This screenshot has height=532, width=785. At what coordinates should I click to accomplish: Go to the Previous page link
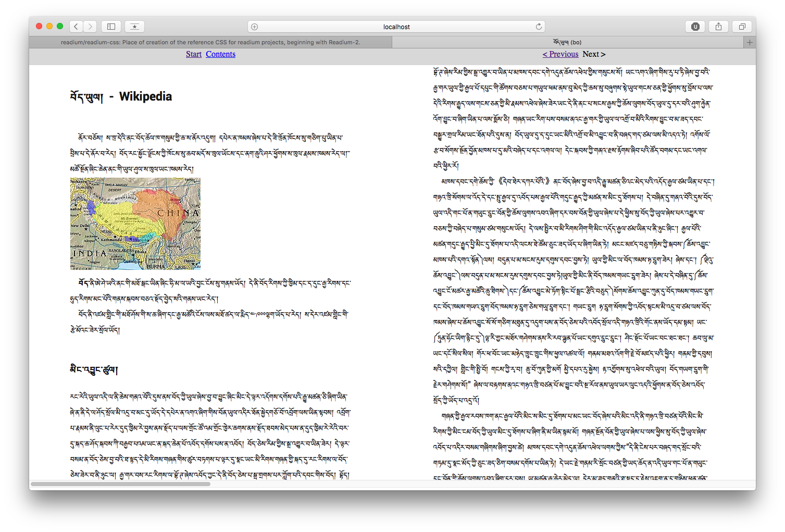(x=560, y=54)
